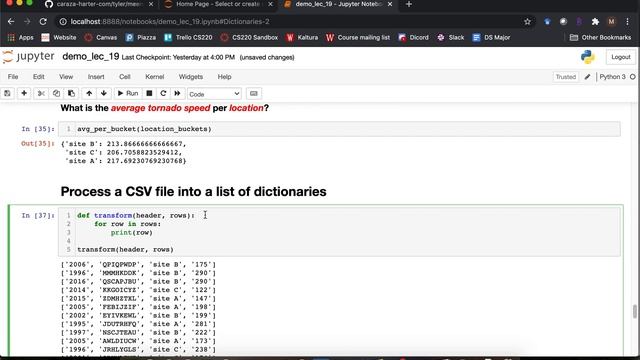Open the Canvas bookmark
640x360 pixels.
[x=101, y=38]
